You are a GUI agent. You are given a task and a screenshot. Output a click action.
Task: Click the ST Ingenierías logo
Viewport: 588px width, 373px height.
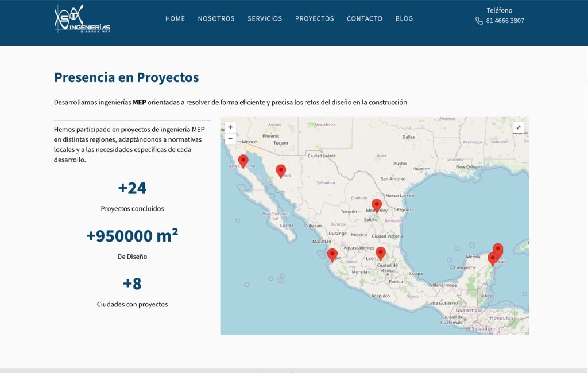pyautogui.click(x=83, y=19)
